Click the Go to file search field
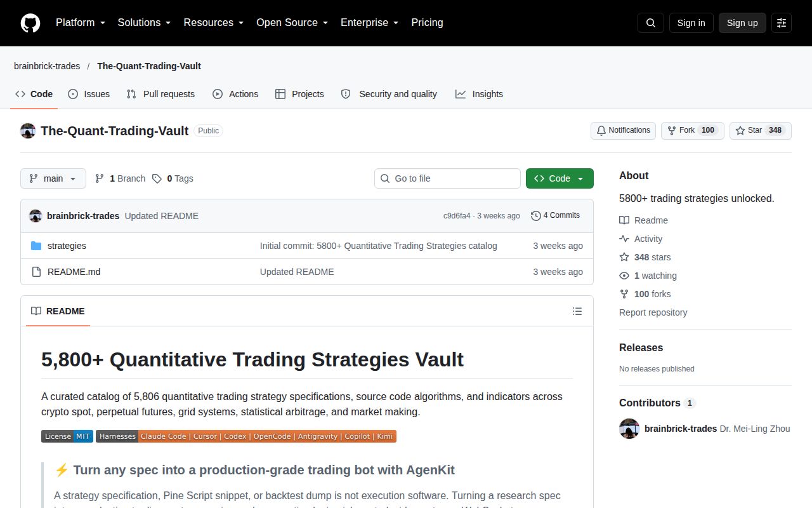 coord(447,178)
